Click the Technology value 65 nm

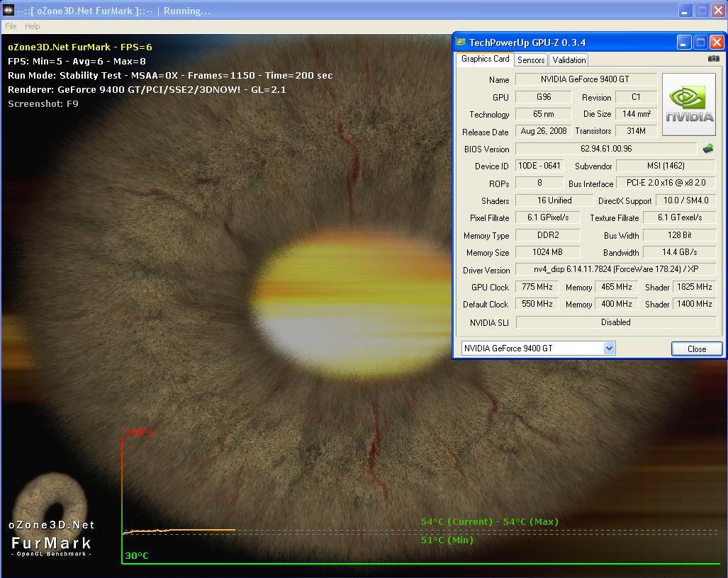[543, 114]
